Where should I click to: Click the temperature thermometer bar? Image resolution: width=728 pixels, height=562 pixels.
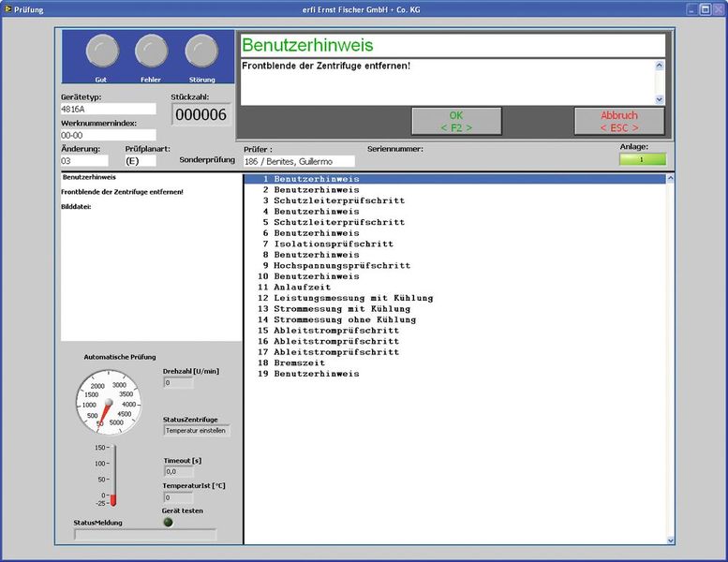(112, 475)
